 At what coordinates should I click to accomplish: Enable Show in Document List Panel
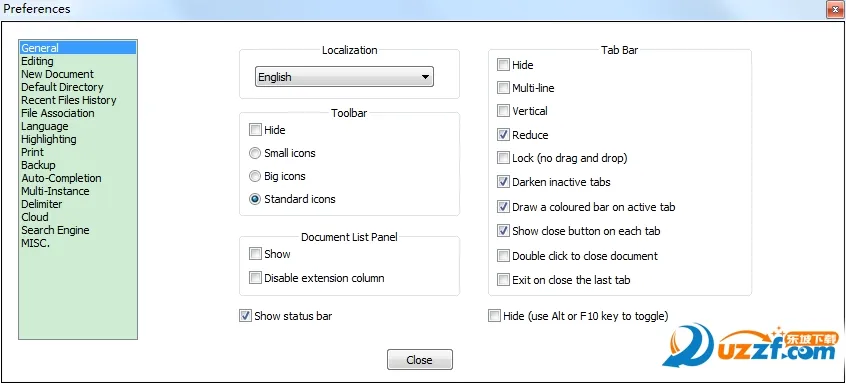255,254
